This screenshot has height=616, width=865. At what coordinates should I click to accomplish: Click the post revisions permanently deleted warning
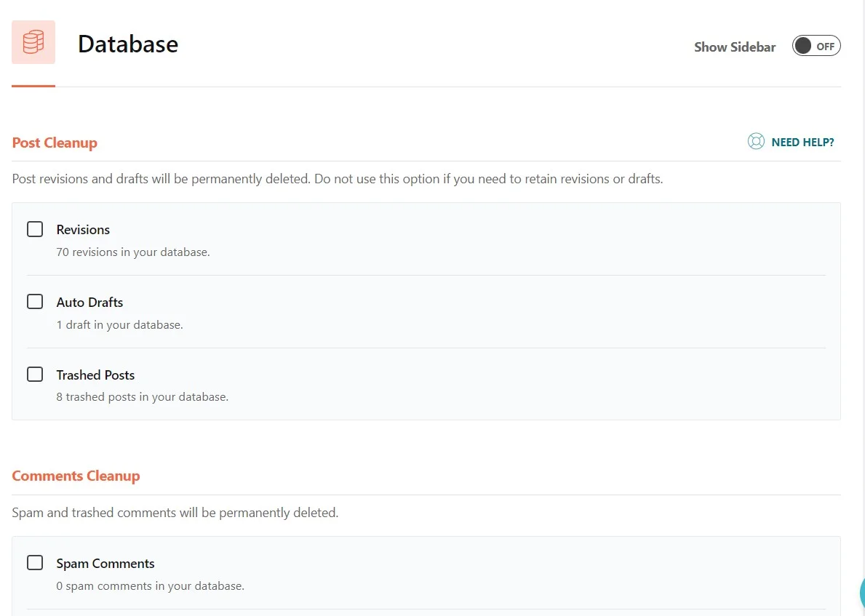pyautogui.click(x=338, y=179)
